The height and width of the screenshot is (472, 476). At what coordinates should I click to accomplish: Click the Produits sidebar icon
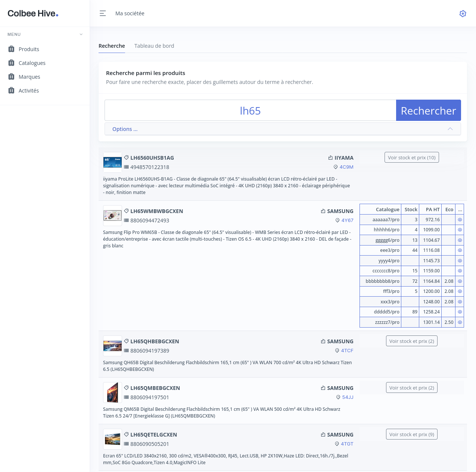[11, 49]
